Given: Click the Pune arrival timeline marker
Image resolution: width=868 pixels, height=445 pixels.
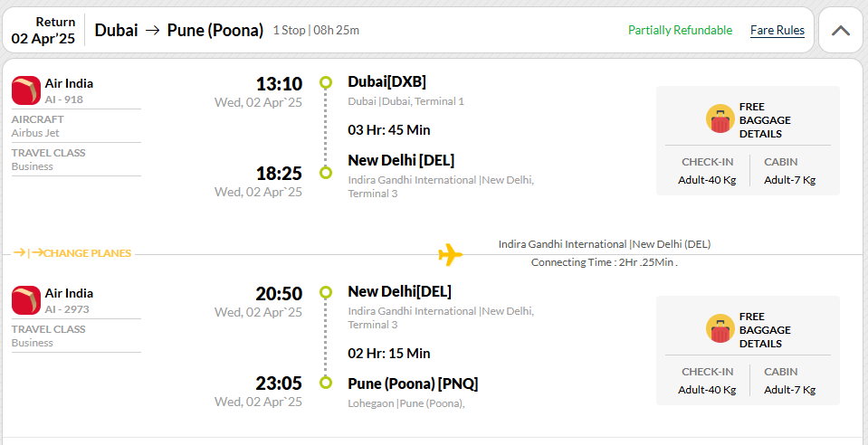Looking at the screenshot, I should (326, 383).
